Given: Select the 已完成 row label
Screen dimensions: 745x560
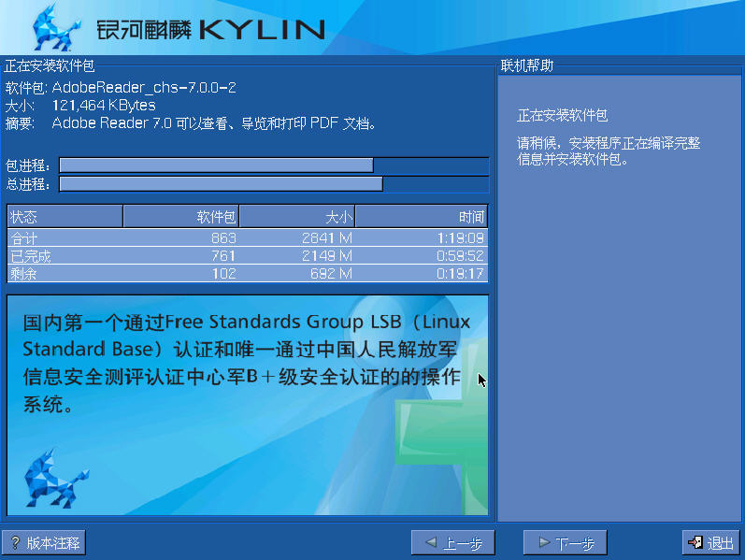Looking at the screenshot, I should coord(31,256).
